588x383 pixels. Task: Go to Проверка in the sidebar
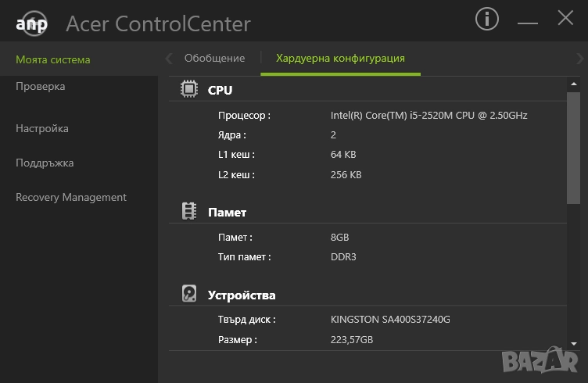pos(41,86)
